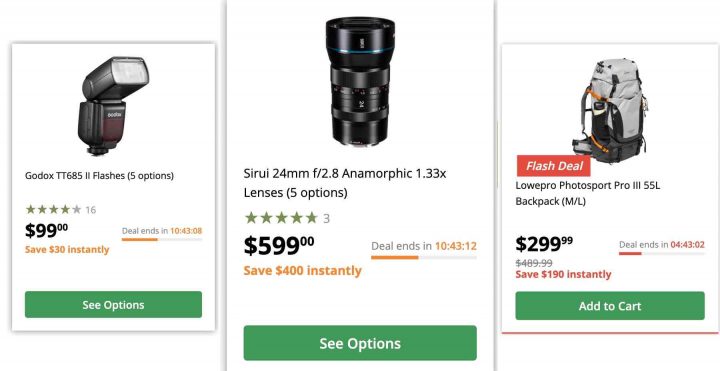Click the Save $400 instantly text

[x=303, y=270]
